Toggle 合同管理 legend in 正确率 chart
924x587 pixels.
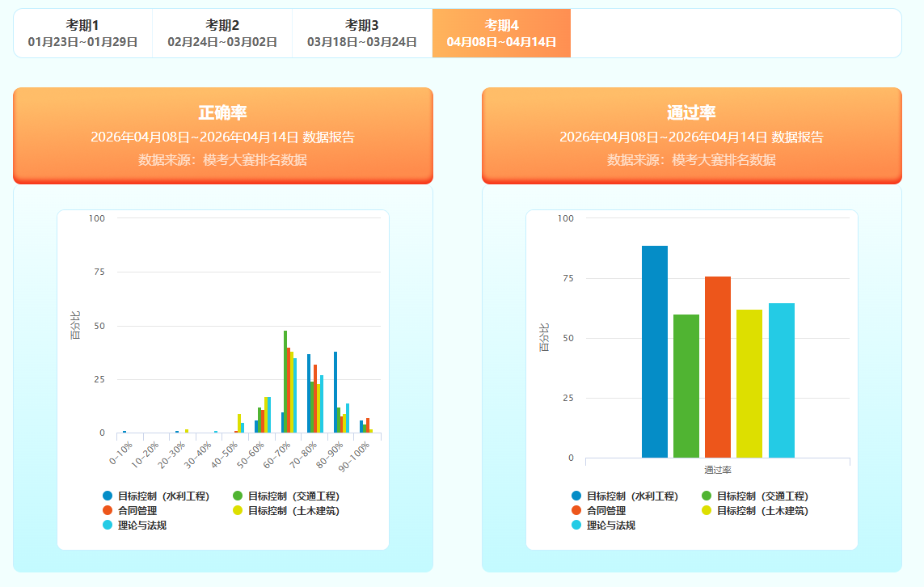[x=129, y=510]
